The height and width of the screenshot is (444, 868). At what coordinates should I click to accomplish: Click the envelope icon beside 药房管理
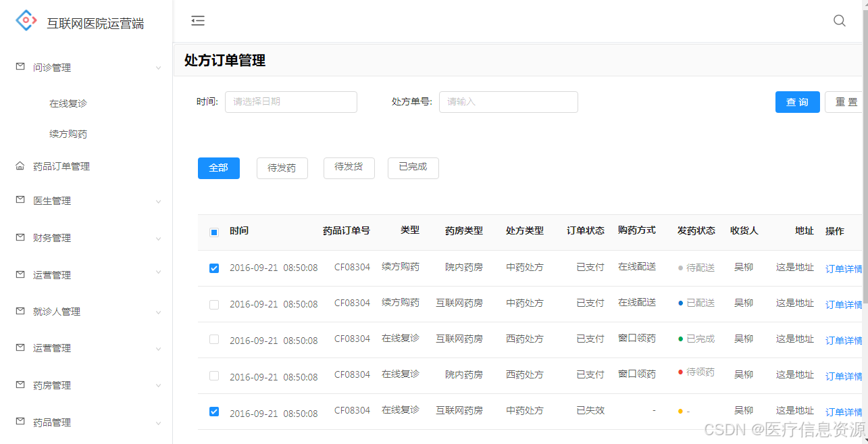[x=20, y=385]
